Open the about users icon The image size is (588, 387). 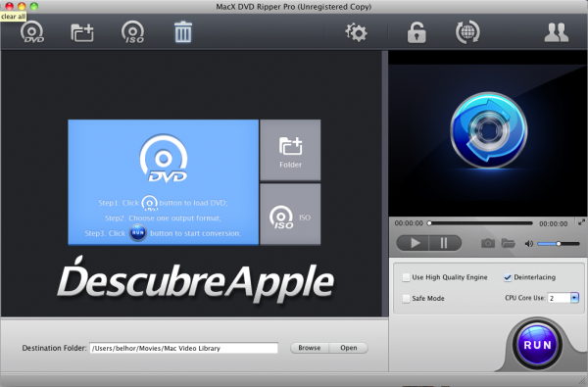(x=556, y=32)
